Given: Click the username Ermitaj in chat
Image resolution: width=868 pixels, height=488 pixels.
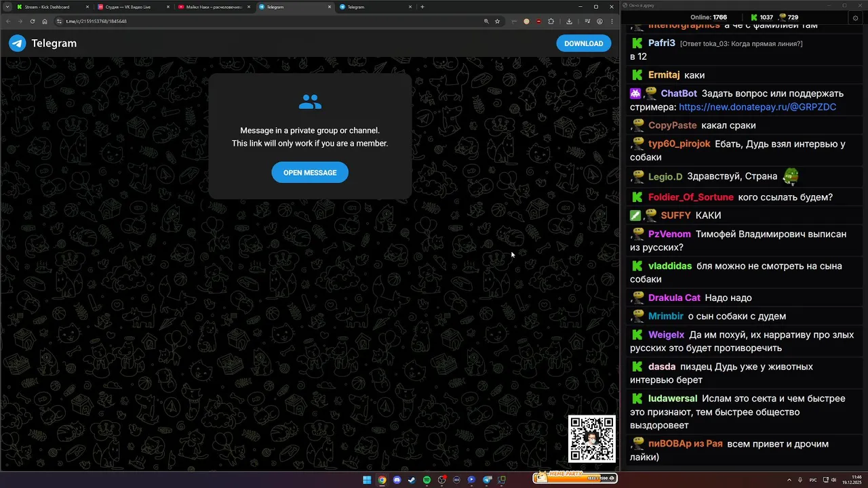Looking at the screenshot, I should (x=664, y=75).
